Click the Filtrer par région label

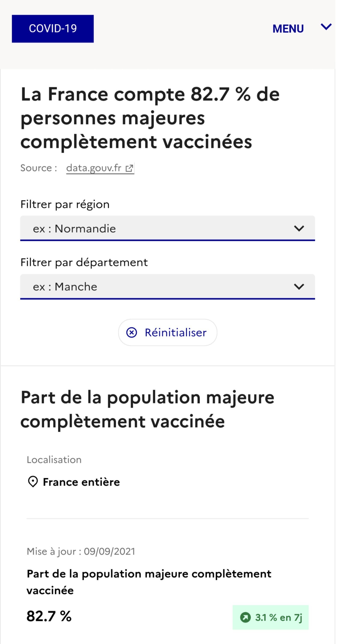pyautogui.click(x=65, y=204)
